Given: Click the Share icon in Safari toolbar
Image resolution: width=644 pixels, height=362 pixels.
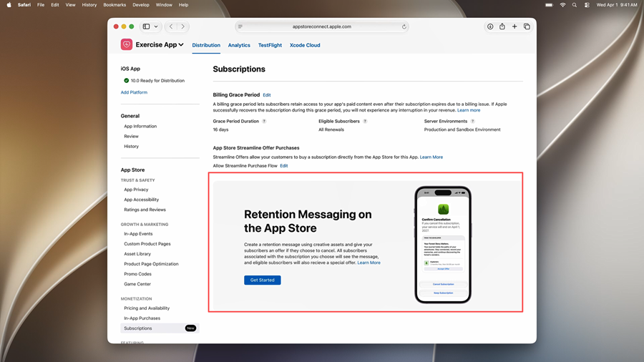Looking at the screenshot, I should [502, 26].
